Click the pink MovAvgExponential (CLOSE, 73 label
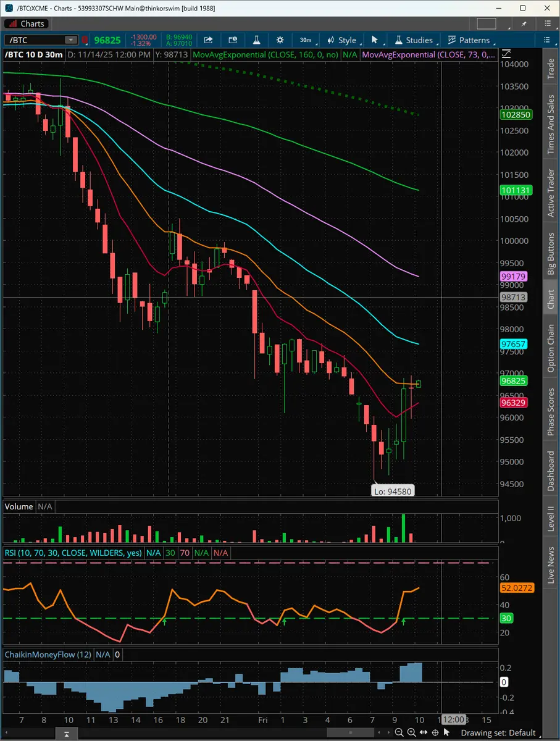The height and width of the screenshot is (741, 560). coord(428,56)
